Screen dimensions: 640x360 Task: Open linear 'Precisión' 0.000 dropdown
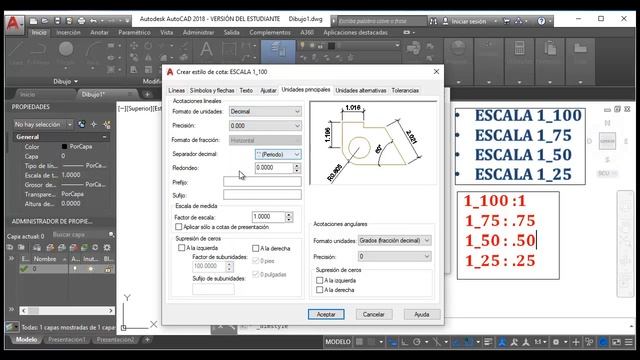pyautogui.click(x=265, y=126)
